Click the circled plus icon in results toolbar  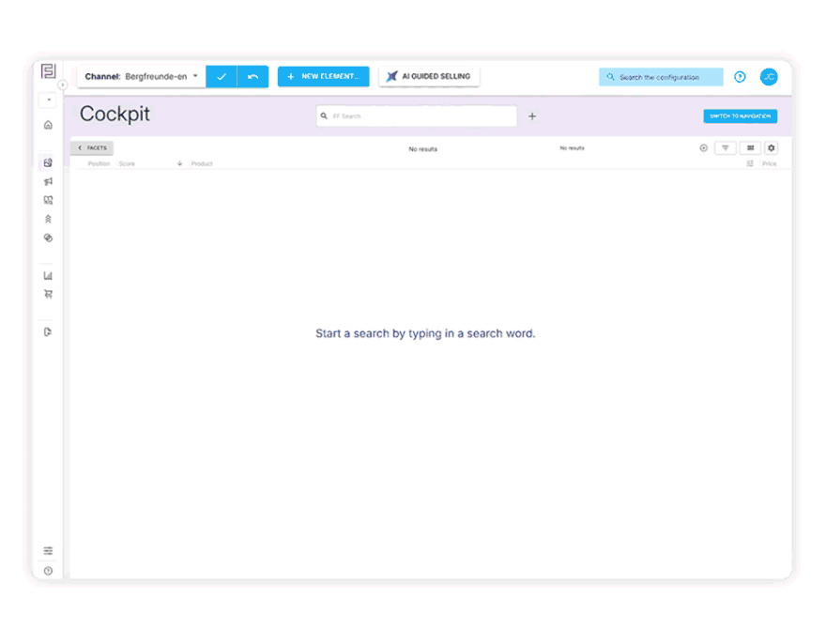click(x=703, y=148)
